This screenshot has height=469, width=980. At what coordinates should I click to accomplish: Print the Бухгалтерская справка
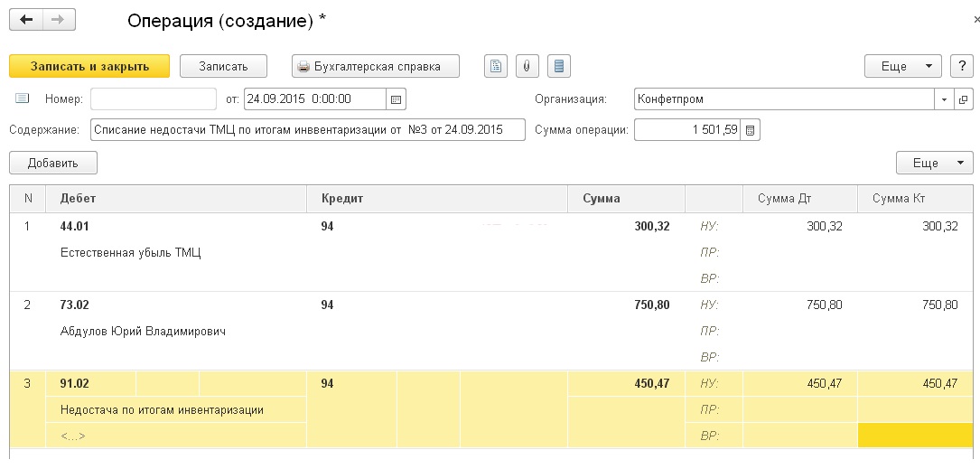(376, 66)
